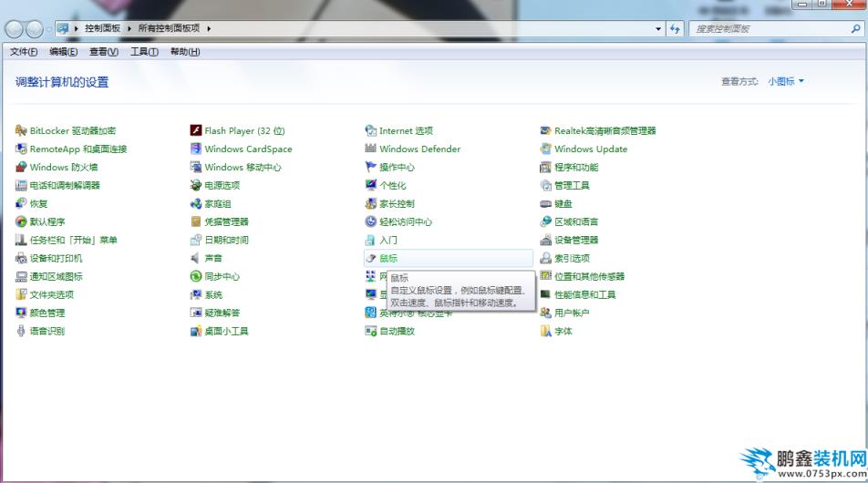Click the address bar refresh button
Screen dimensions: 868x483
click(675, 29)
